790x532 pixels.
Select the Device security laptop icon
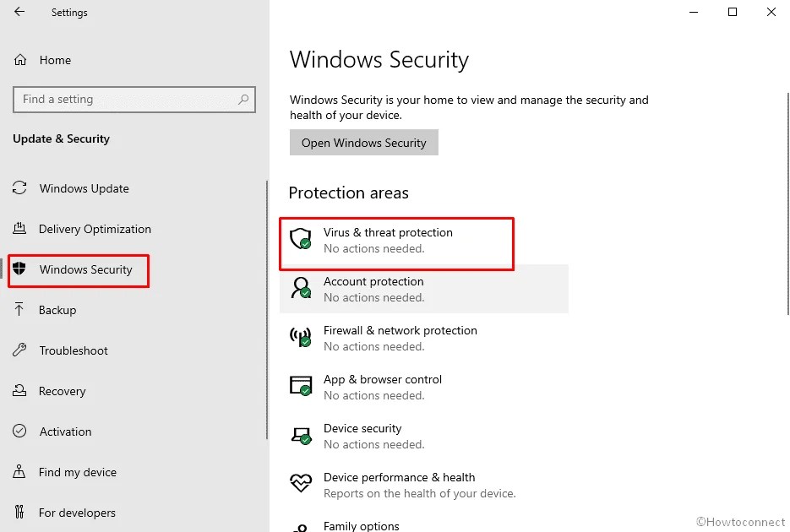pyautogui.click(x=302, y=434)
